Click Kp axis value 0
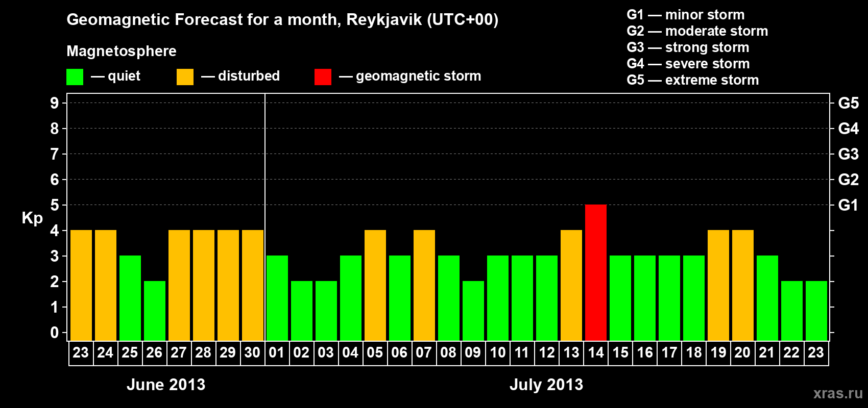868x408 pixels. [x=55, y=333]
